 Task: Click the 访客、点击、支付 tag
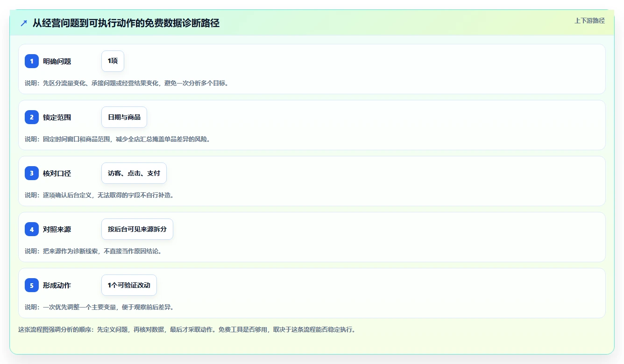click(134, 173)
